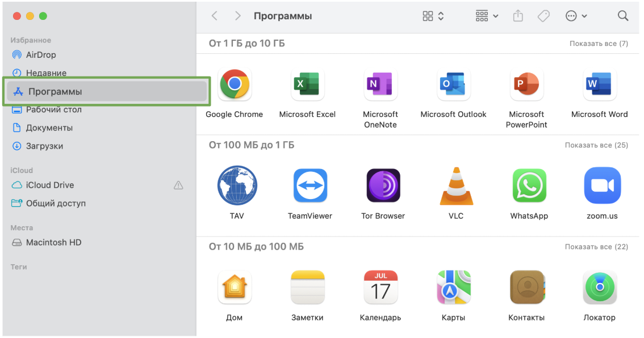Open Google Chrome
644x338 pixels.
pyautogui.click(x=235, y=84)
